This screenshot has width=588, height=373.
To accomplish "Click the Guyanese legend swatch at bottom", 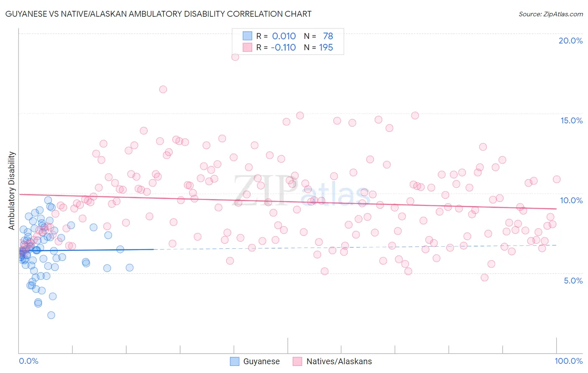I will 235,361.
